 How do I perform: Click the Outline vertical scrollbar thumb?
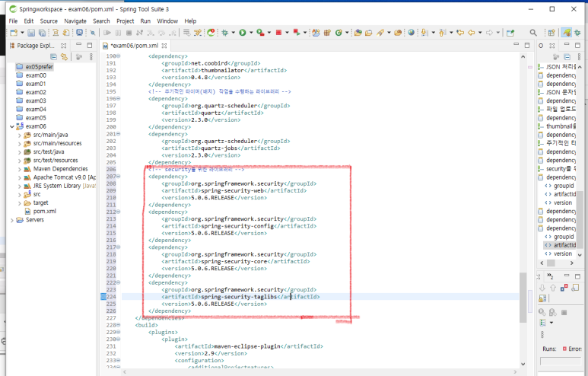pyautogui.click(x=580, y=219)
